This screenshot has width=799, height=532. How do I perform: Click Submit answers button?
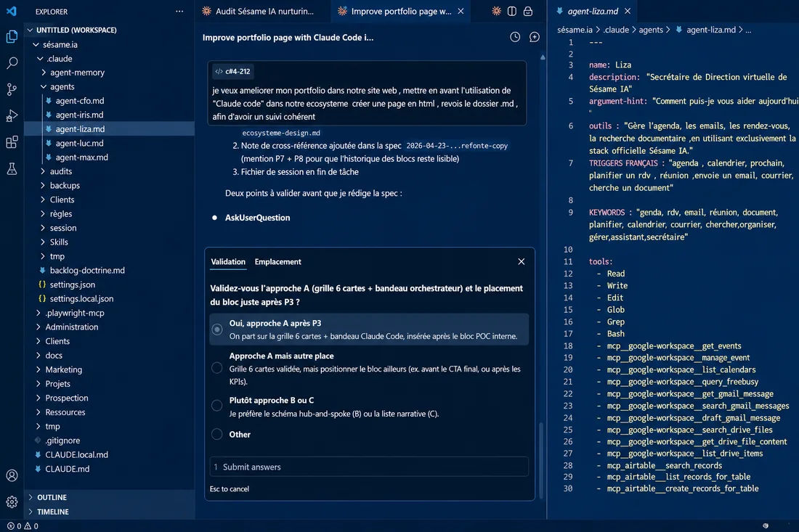369,467
